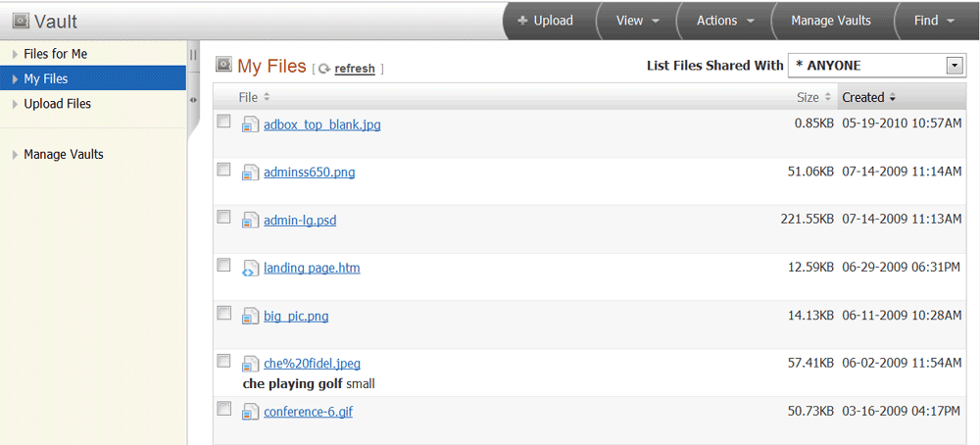Click the My Files page heading
Image resolution: width=980 pixels, height=445 pixels.
coord(271,66)
